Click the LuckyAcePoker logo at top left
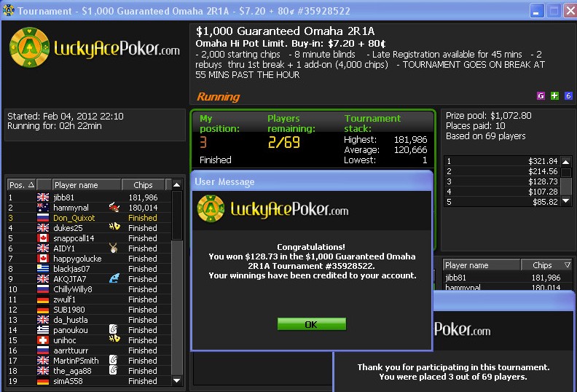 click(95, 48)
